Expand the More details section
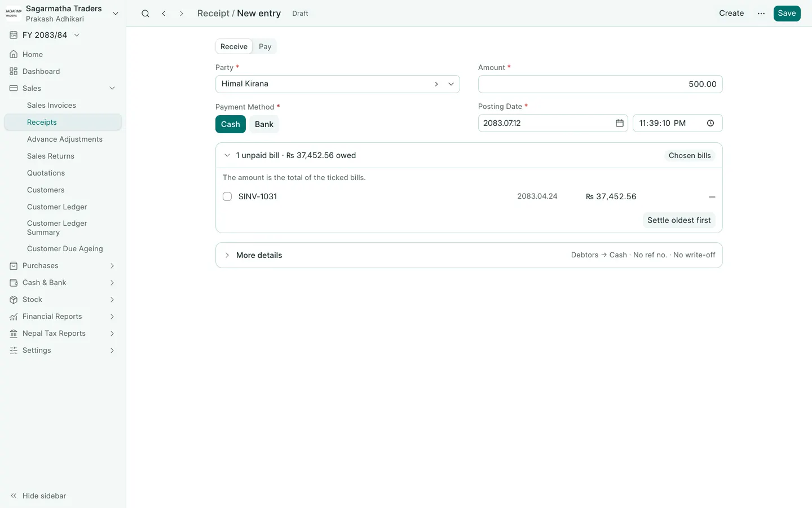This screenshot has height=508, width=812. point(469,255)
